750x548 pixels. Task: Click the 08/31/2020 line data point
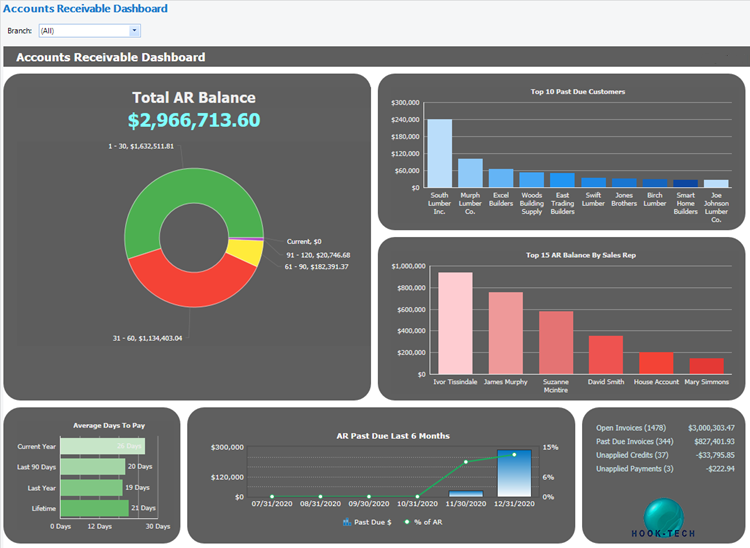click(x=320, y=497)
